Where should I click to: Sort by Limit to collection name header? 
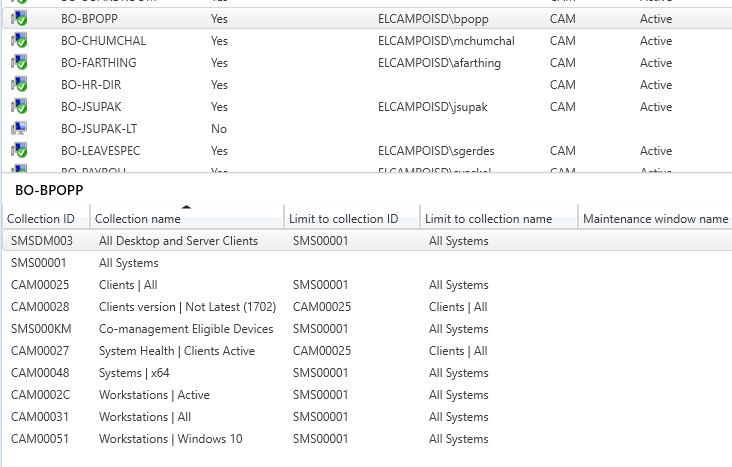click(499, 219)
